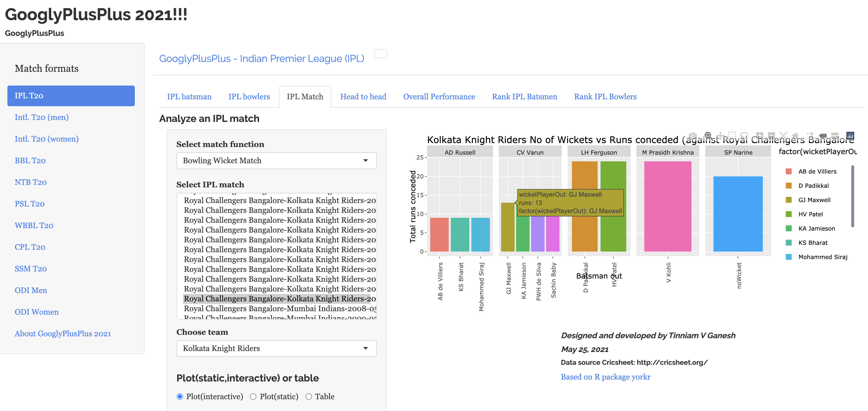
Task: Select the Zoom magnifier tool in plot toolbar
Action: (708, 135)
